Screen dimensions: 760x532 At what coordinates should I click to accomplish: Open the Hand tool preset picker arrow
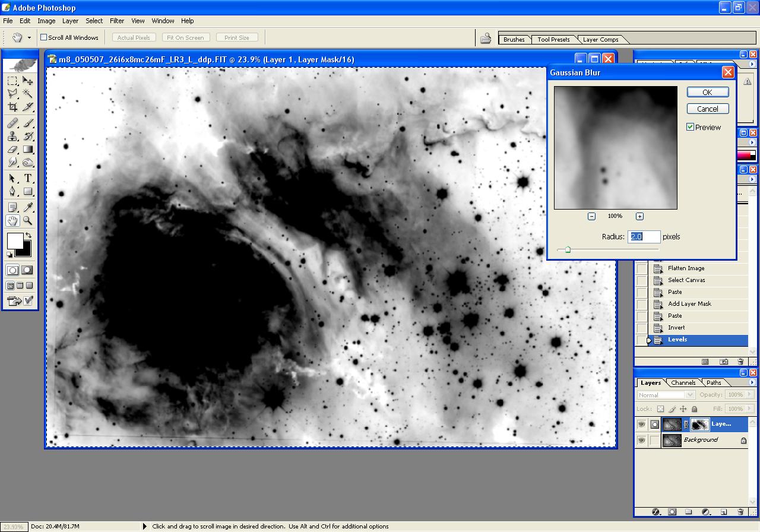tap(29, 38)
